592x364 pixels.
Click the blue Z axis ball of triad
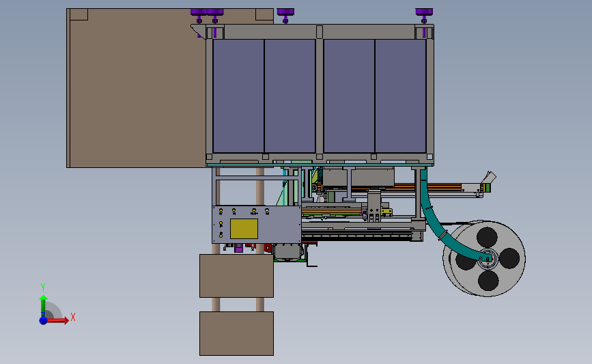pos(43,320)
